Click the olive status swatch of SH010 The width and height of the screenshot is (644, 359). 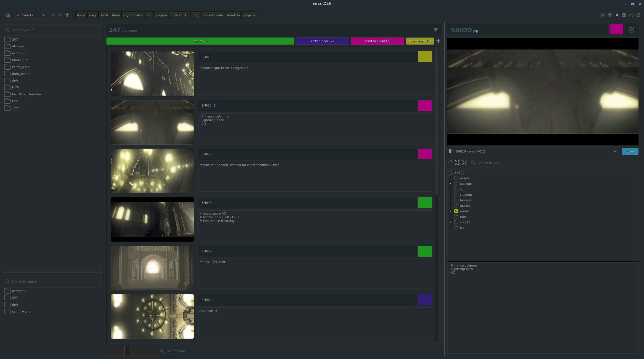[x=425, y=57]
